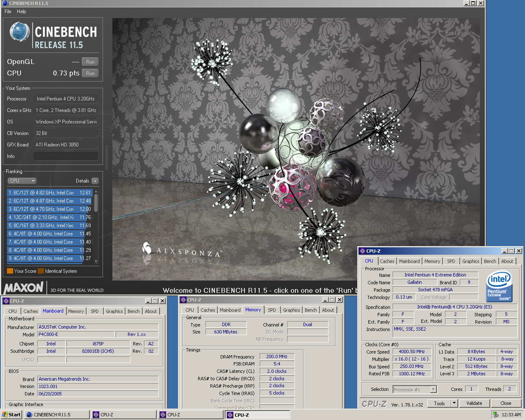Click the Start button on taskbar
This screenshot has height=420, width=525.
tap(11, 415)
